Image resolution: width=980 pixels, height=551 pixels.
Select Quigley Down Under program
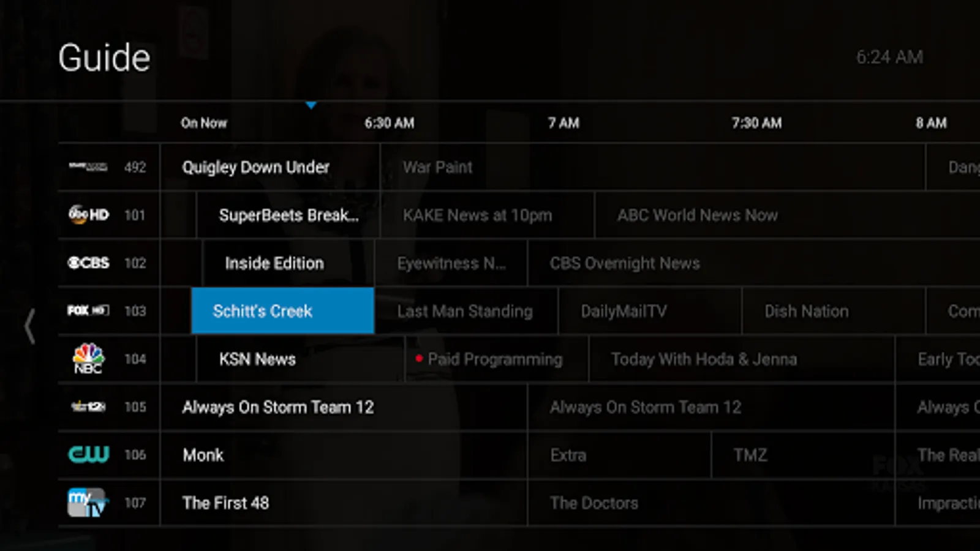269,167
